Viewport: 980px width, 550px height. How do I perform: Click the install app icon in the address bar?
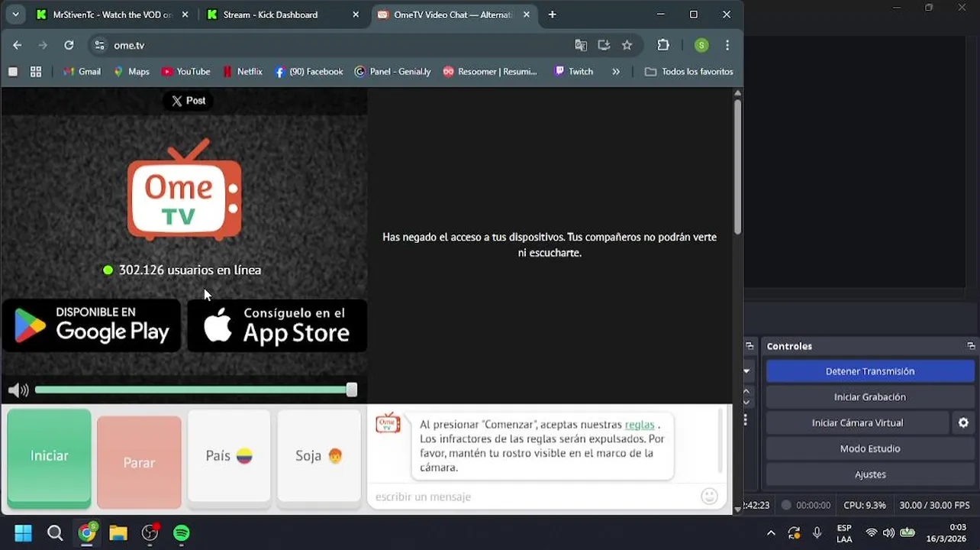pyautogui.click(x=604, y=45)
